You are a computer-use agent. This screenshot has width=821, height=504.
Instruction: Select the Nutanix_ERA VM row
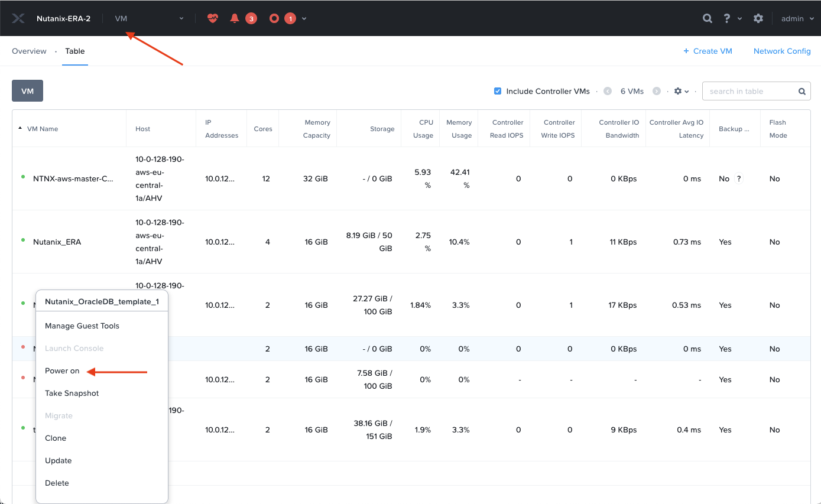pyautogui.click(x=411, y=242)
